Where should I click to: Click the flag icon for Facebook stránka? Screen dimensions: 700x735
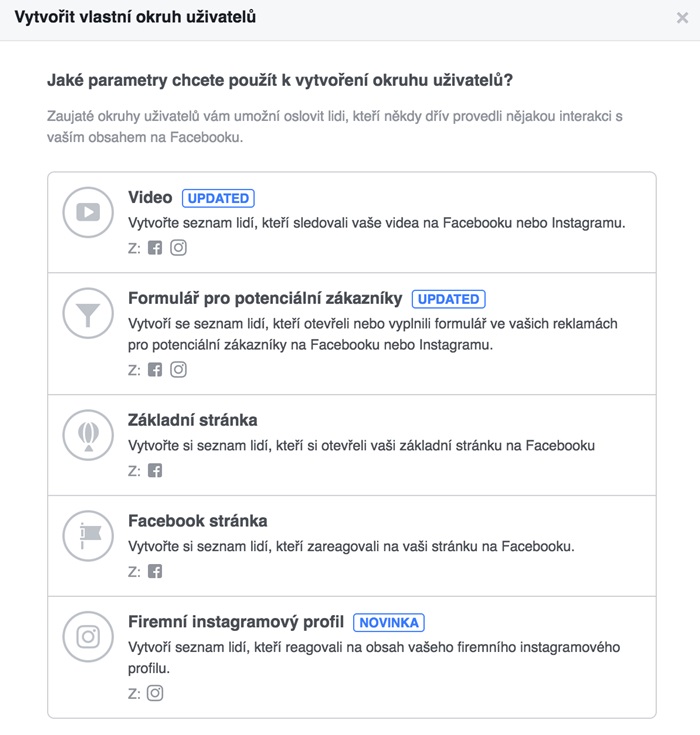[88, 536]
